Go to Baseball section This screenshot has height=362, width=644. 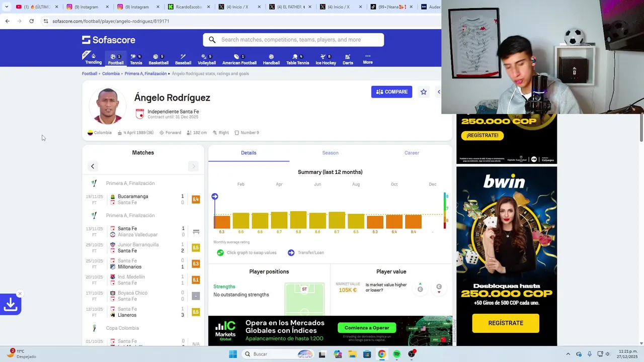tap(183, 59)
